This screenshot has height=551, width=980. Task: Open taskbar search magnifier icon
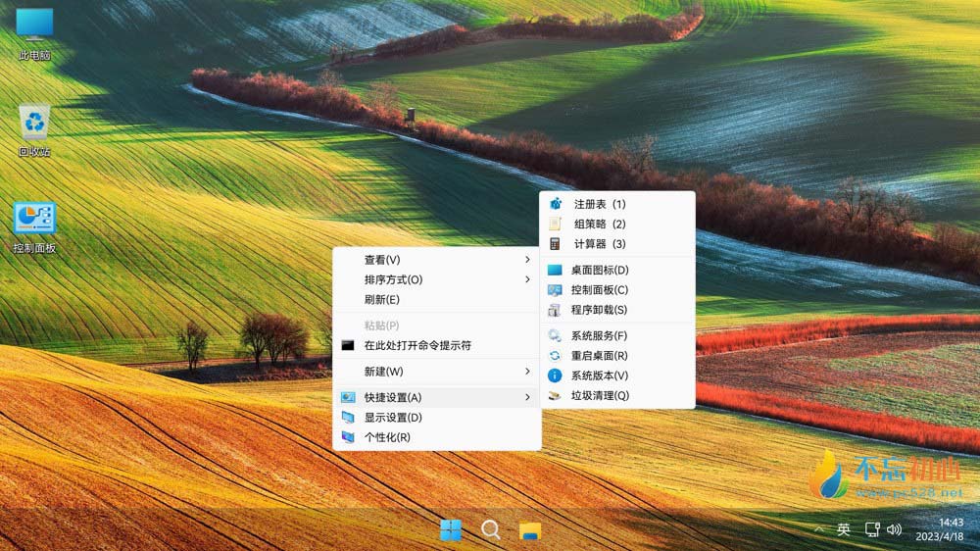click(491, 530)
